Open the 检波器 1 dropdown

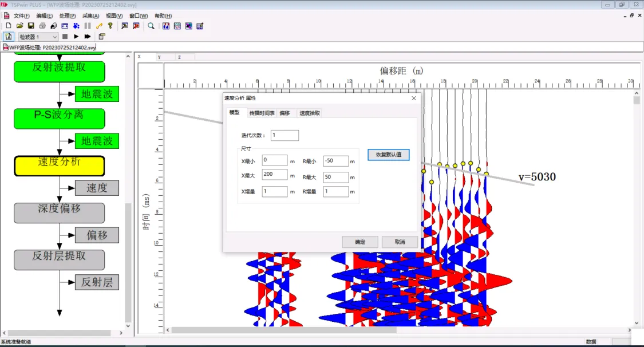(38, 37)
